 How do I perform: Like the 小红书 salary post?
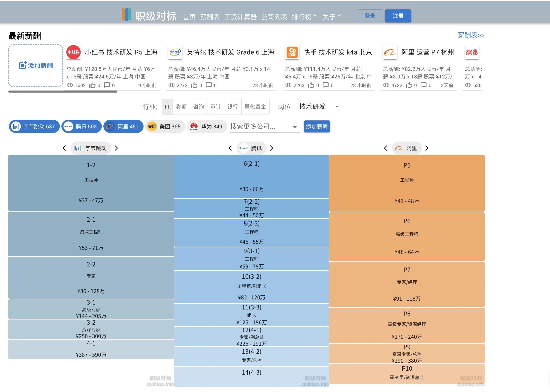click(92, 85)
